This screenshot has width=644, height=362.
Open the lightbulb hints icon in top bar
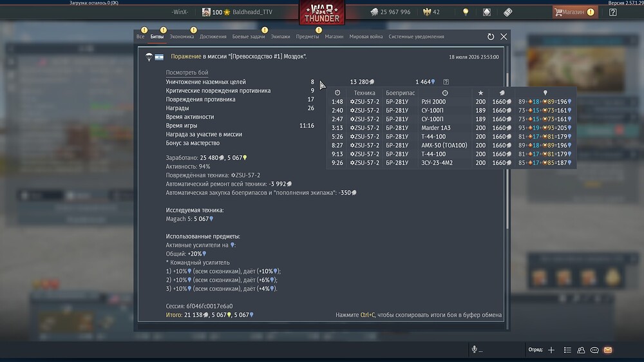point(466,12)
